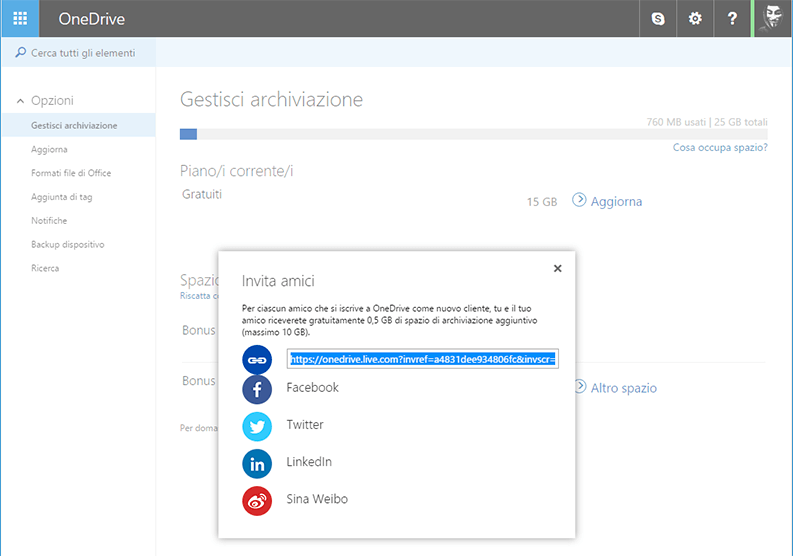Screen dimensions: 793x556
Task: Click the Gratuiti plan label
Action: [x=202, y=194]
